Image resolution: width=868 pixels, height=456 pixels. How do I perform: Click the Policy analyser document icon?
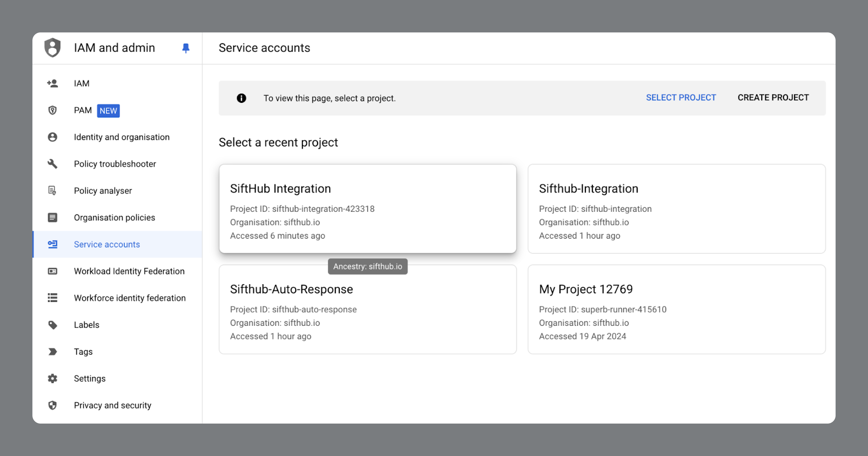click(x=53, y=191)
